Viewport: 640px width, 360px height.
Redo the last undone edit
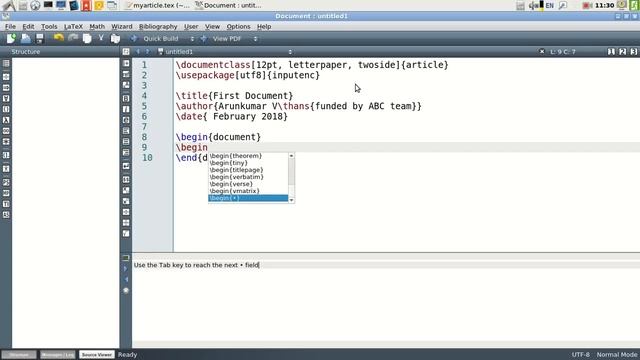tap(73, 38)
